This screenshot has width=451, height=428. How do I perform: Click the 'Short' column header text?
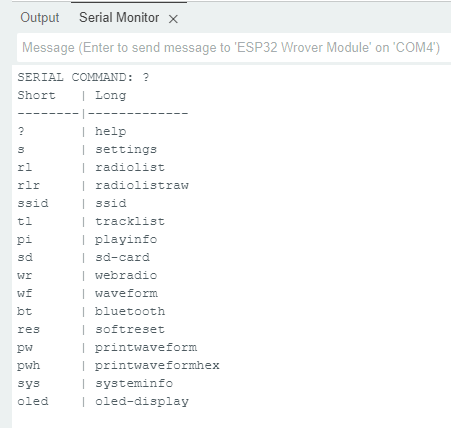pos(36,95)
